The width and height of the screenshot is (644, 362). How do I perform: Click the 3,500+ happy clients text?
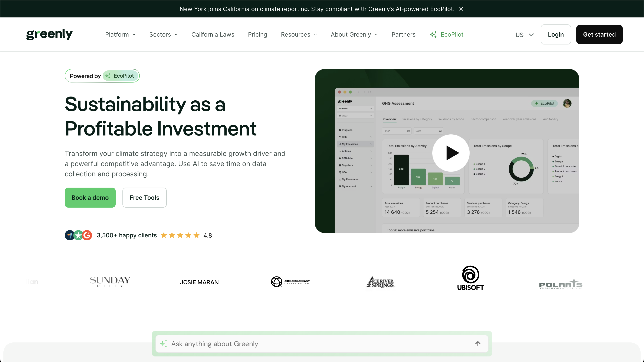click(x=127, y=235)
